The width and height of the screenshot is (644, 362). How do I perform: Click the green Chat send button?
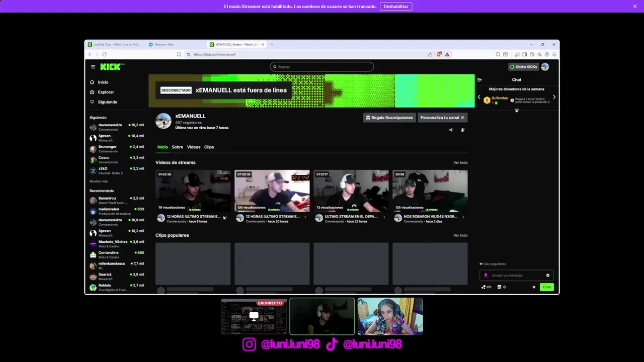coord(547,287)
